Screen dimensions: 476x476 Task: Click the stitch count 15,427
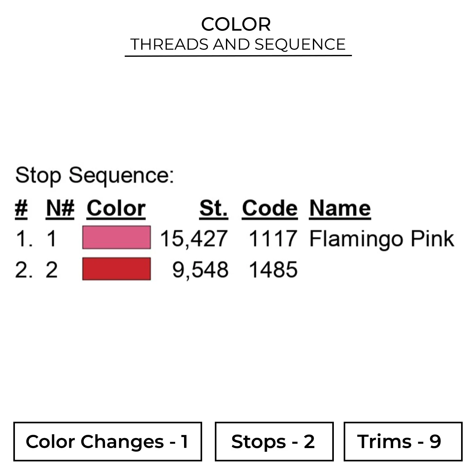tap(194, 239)
